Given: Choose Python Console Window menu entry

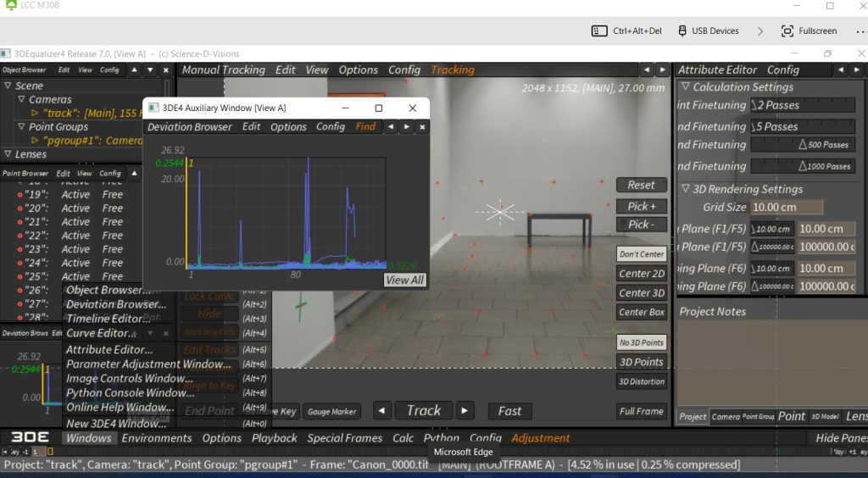Looking at the screenshot, I should click(x=130, y=392).
